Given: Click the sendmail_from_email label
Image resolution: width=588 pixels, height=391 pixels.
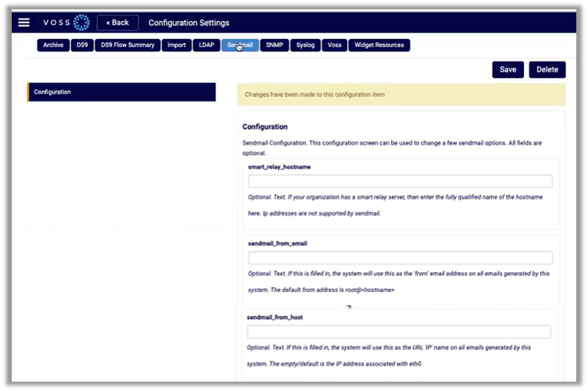Looking at the screenshot, I should [278, 244].
